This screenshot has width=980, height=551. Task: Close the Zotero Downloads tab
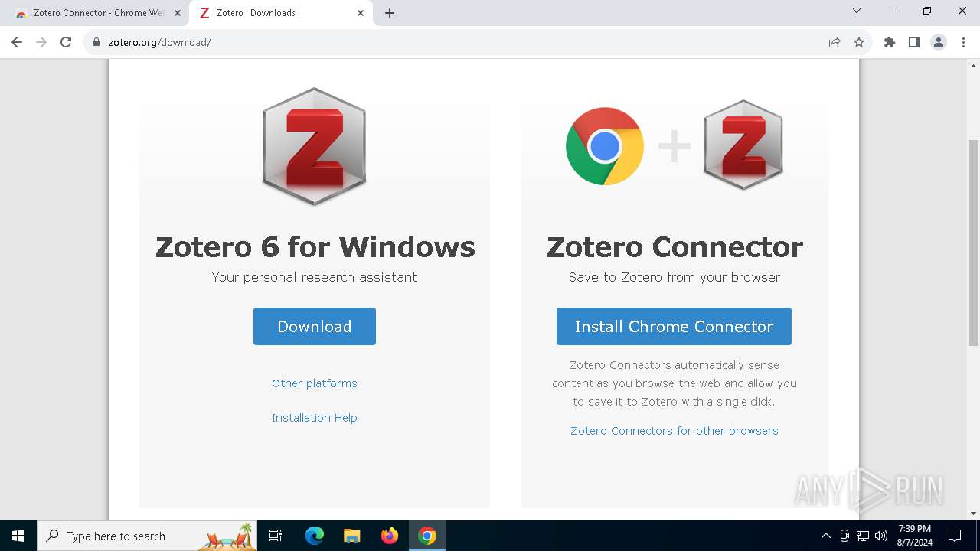click(361, 13)
